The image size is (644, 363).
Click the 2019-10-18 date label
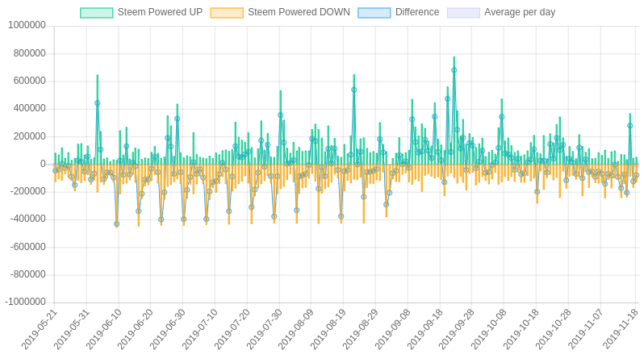point(521,329)
